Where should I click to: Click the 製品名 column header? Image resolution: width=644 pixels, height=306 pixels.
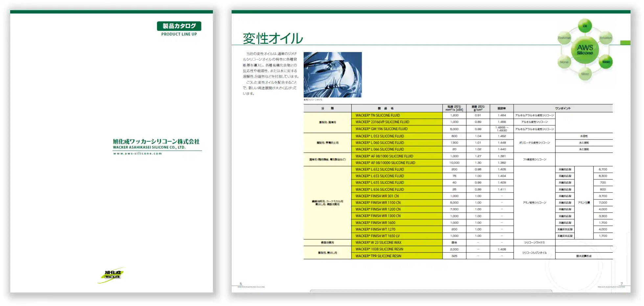coord(397,108)
